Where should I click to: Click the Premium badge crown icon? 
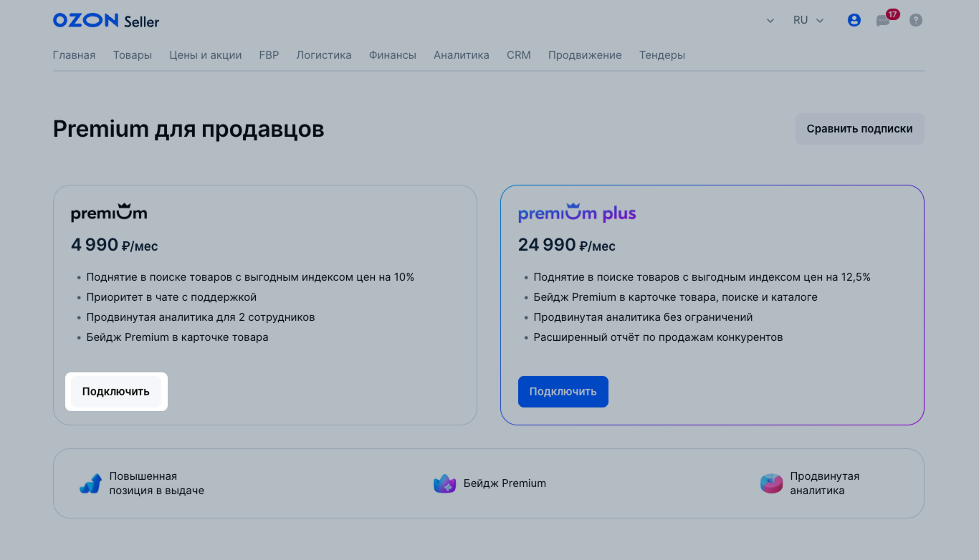(x=444, y=484)
